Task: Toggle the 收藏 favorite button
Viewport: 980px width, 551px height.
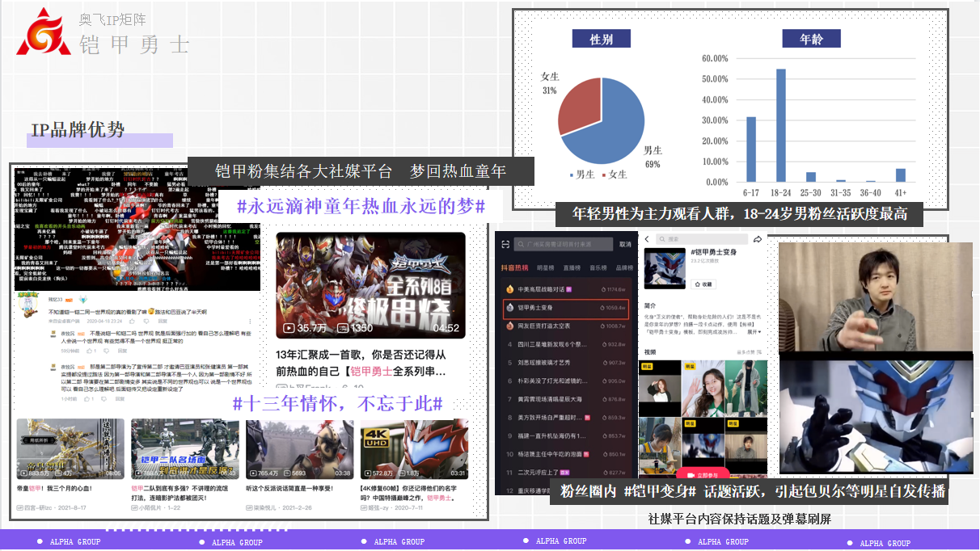Action: [702, 284]
